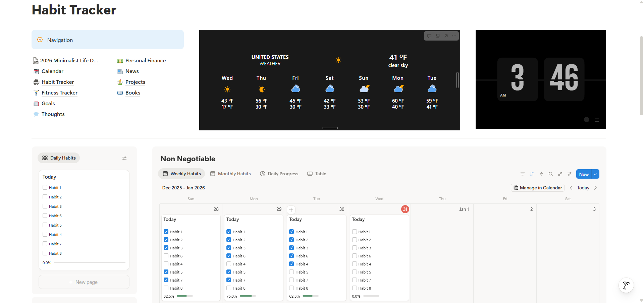Open the filter options in the Non Negotiable view
The width and height of the screenshot is (644, 303).
[523, 174]
